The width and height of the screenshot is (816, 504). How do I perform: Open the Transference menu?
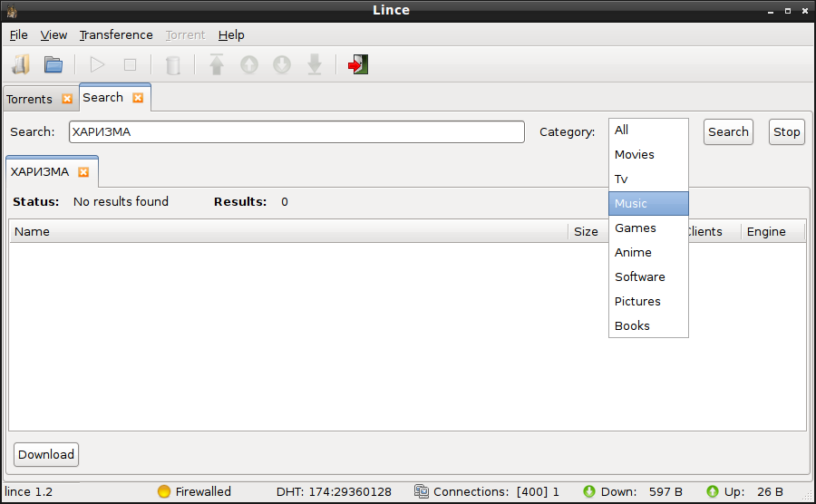tap(116, 34)
